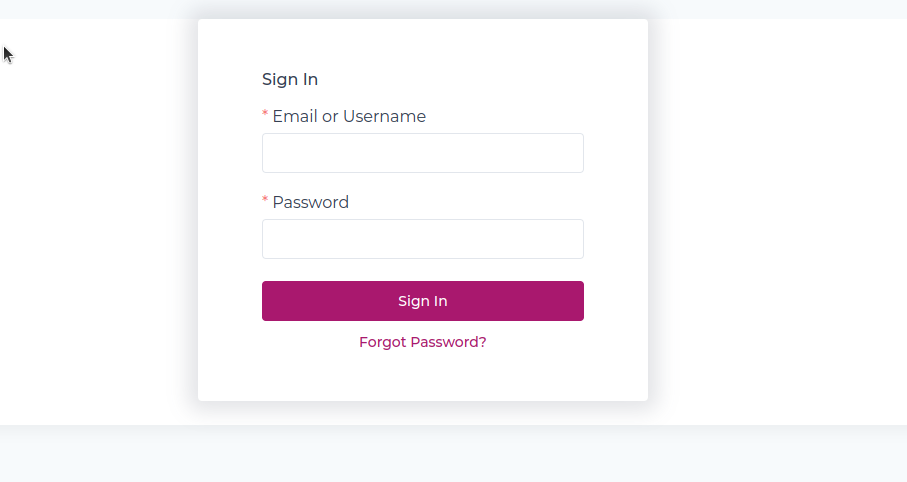Click the Email or Username input field
Image resolution: width=907 pixels, height=482 pixels.
pyautogui.click(x=422, y=153)
